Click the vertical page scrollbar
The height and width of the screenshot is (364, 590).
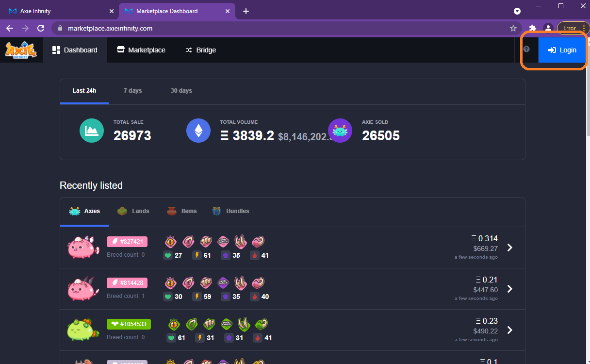(x=587, y=97)
